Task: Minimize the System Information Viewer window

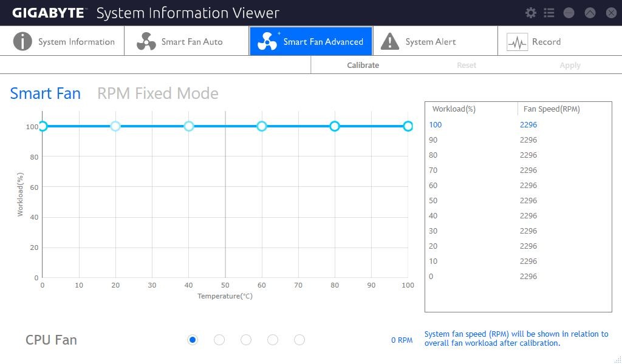Action: 569,13
